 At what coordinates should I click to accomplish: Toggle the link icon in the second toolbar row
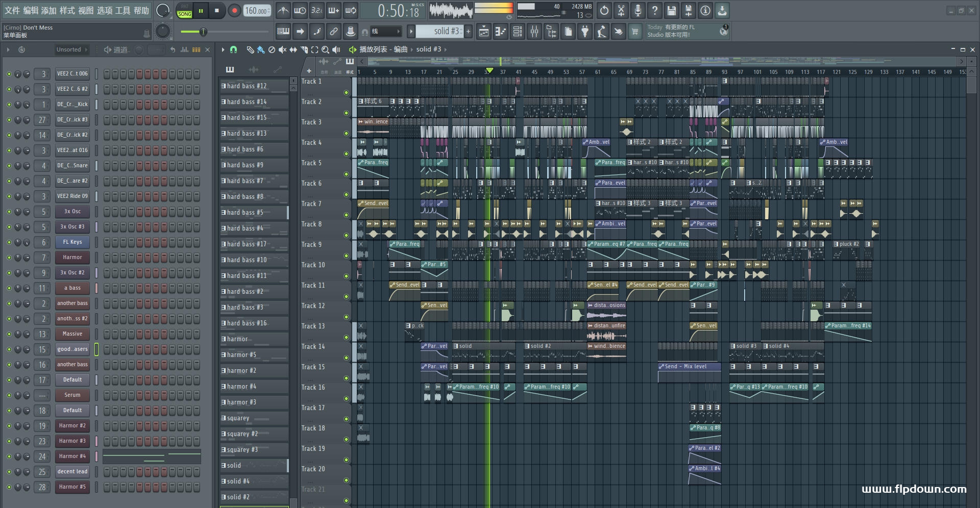click(334, 32)
